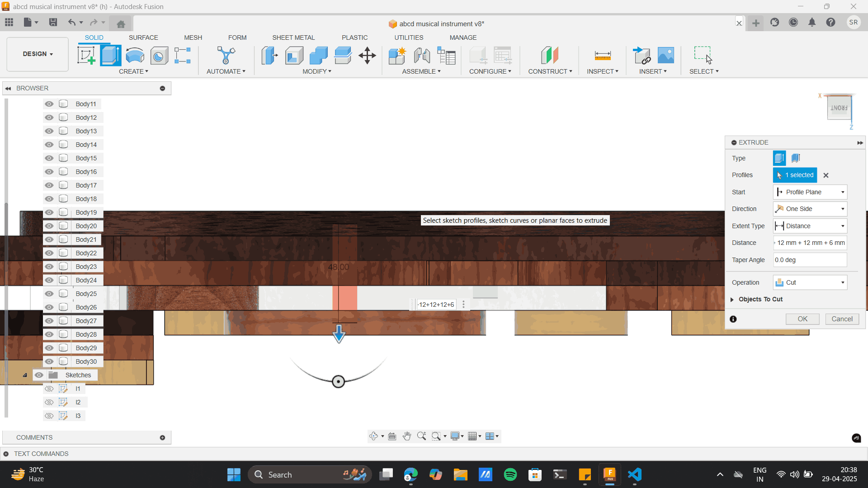Open the job status clock icon
This screenshot has width=868, height=488.
[793, 22]
